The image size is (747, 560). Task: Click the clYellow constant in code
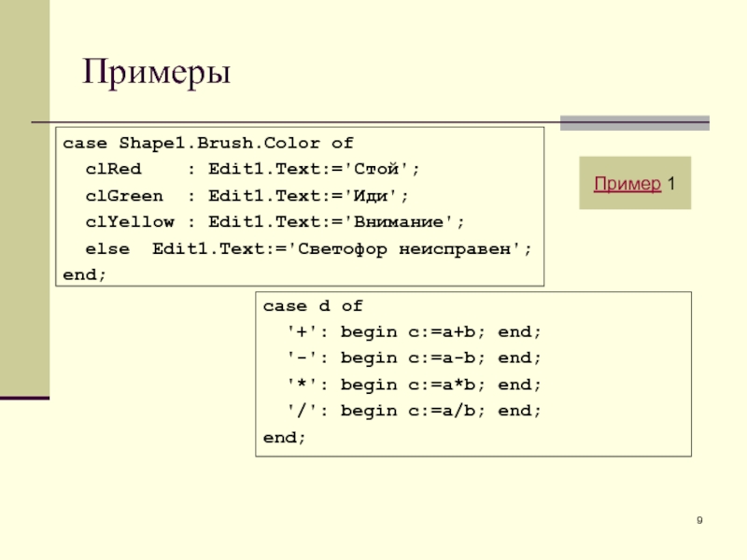pos(129,222)
